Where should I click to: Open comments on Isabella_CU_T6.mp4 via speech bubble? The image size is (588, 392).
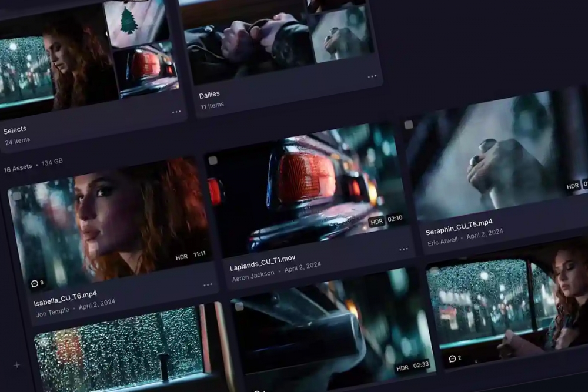tap(34, 284)
